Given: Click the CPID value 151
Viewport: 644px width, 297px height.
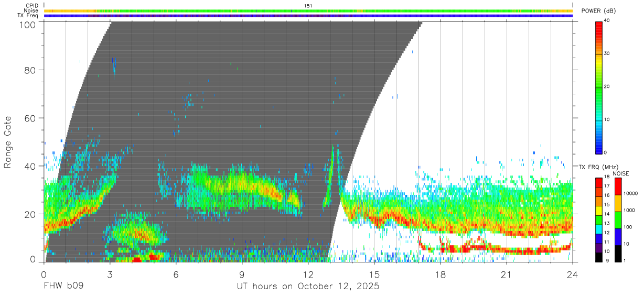Looking at the screenshot, I should tap(308, 6).
